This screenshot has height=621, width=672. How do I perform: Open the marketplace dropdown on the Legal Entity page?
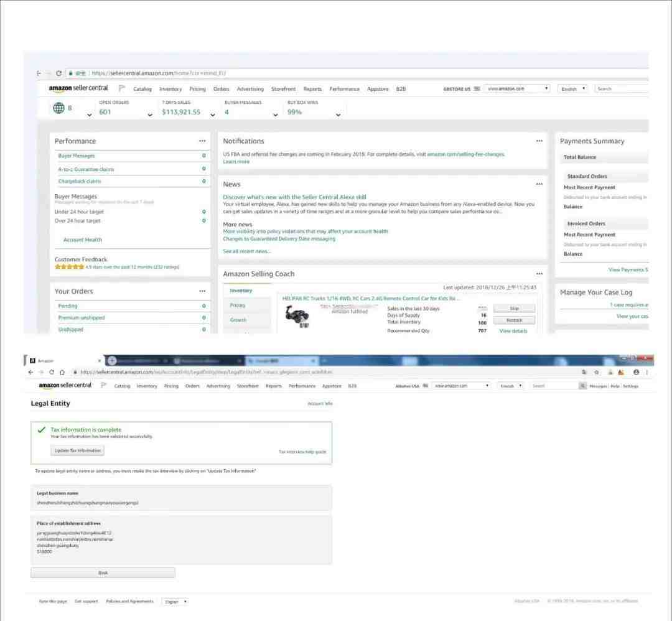460,386
